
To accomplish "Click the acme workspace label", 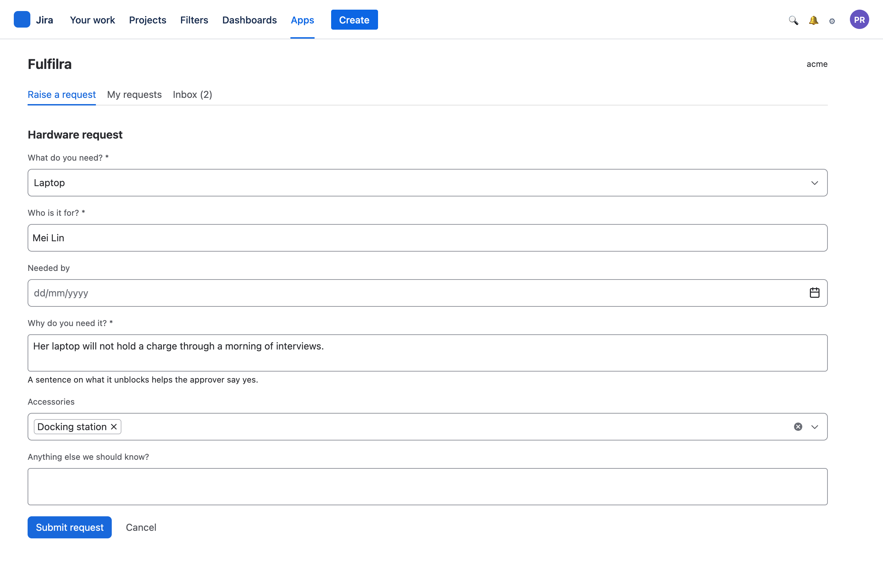I will pos(817,64).
